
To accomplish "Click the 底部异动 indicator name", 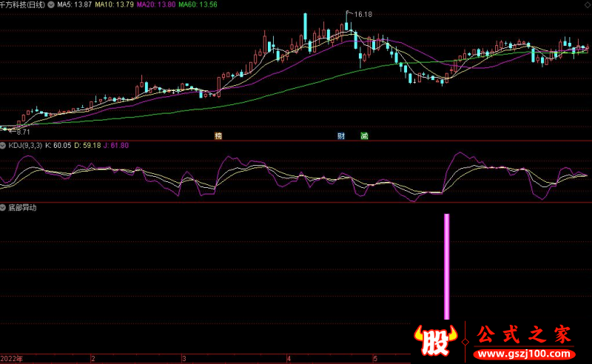I will coord(22,208).
